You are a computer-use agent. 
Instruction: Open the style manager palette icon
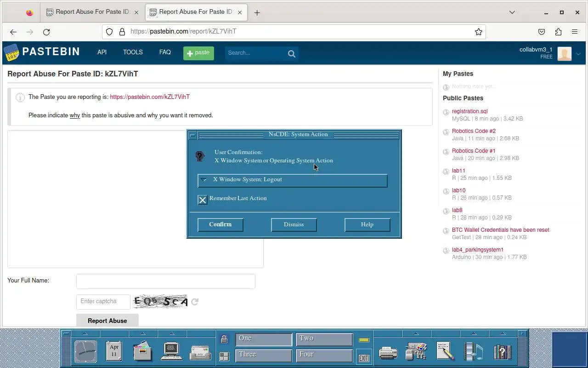(416, 352)
